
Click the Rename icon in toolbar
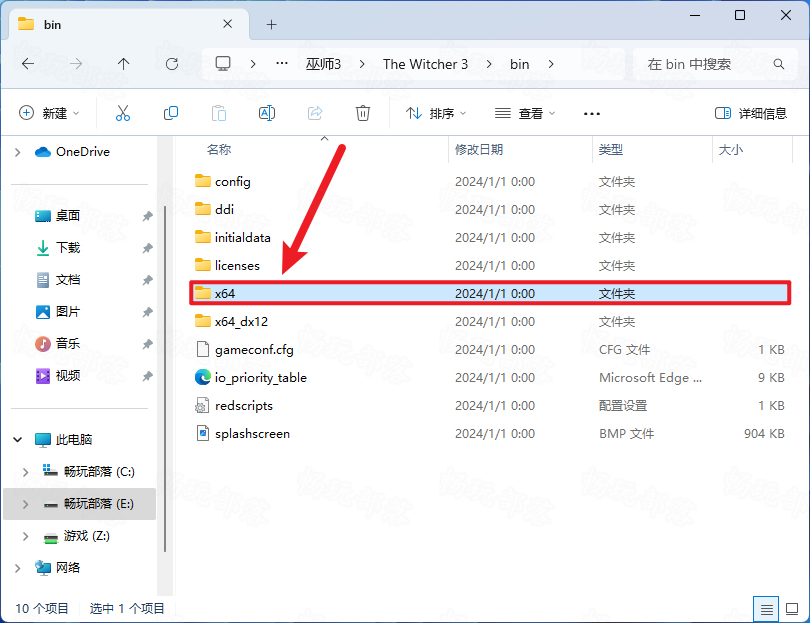[x=267, y=113]
